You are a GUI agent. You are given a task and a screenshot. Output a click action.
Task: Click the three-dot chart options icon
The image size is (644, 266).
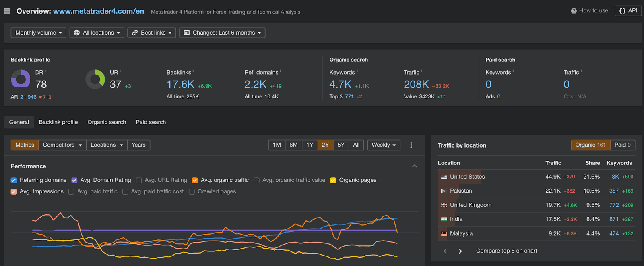point(411,145)
